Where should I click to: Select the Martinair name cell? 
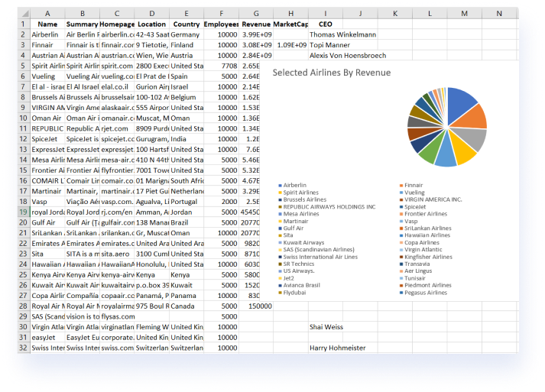[47, 191]
